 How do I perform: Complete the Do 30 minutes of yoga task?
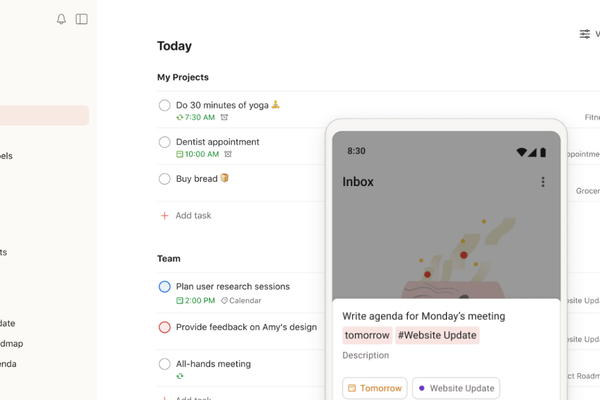[x=165, y=105]
